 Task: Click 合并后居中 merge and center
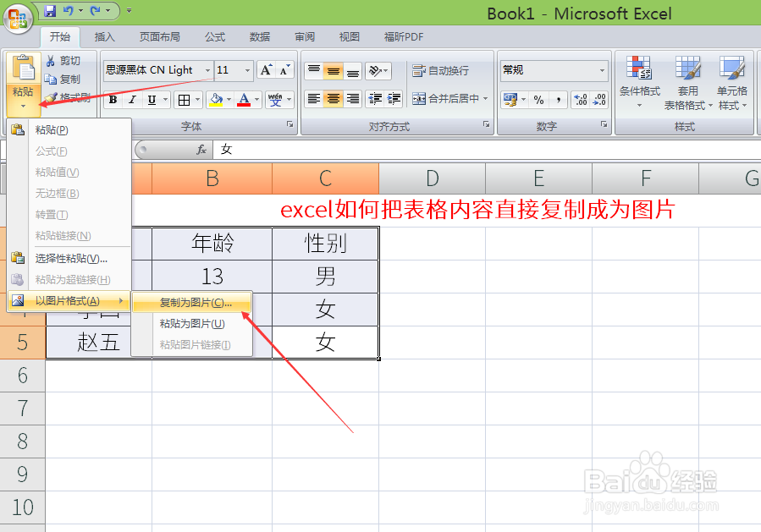click(445, 99)
